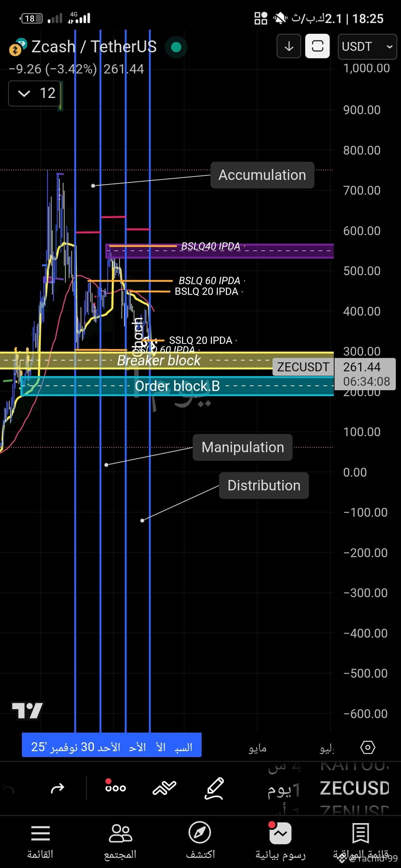401x868 pixels.
Task: Select the Order block.B zone text
Action: (177, 386)
